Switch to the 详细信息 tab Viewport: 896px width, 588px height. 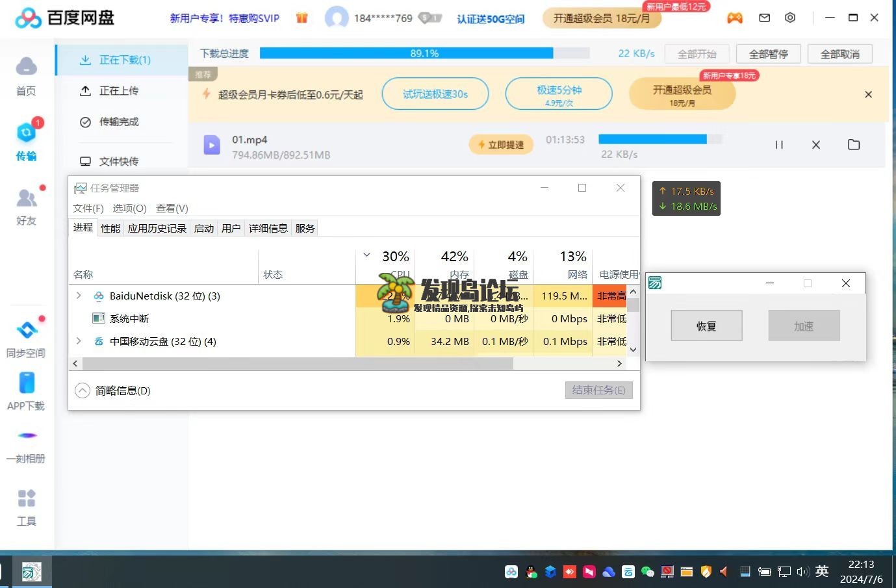point(268,228)
